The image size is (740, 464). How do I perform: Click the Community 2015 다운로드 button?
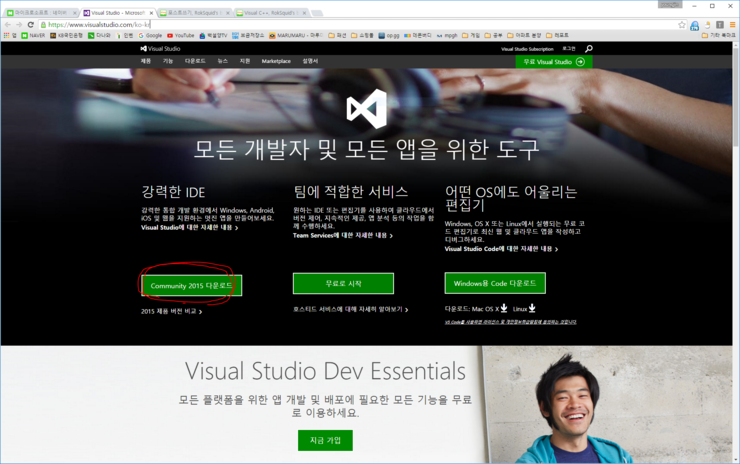point(192,286)
